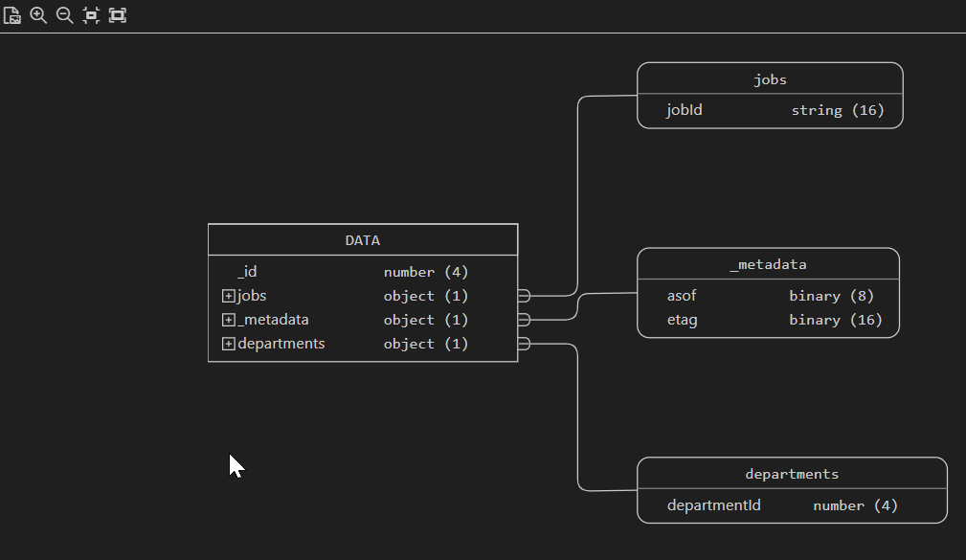Screen dimensions: 966x560
Task: Select the DATA table header
Action: click(363, 239)
